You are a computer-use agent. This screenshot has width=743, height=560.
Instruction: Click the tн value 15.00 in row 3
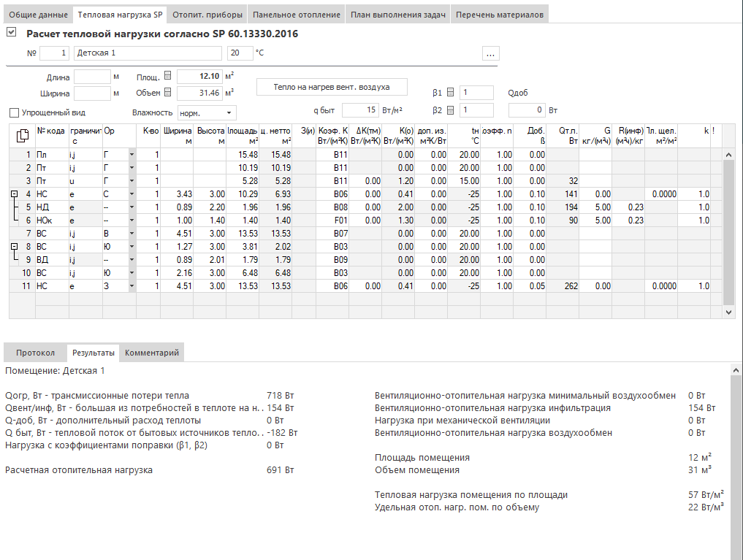pos(464,181)
